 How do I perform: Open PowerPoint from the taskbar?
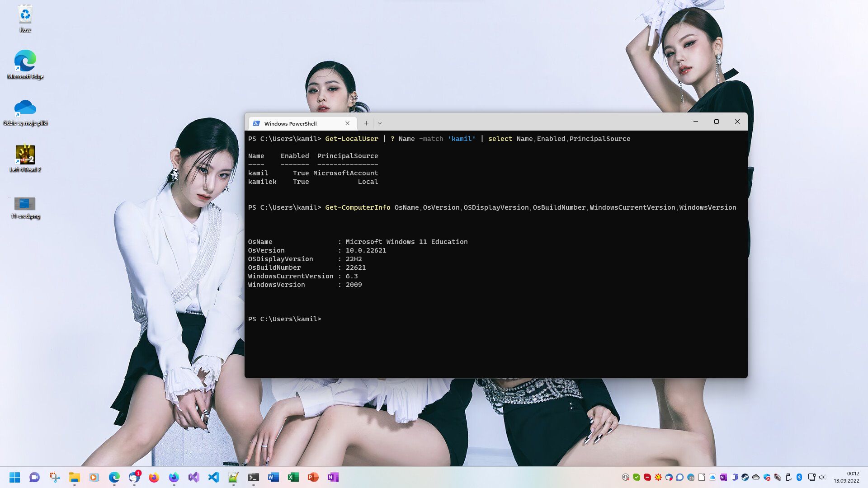pyautogui.click(x=313, y=477)
